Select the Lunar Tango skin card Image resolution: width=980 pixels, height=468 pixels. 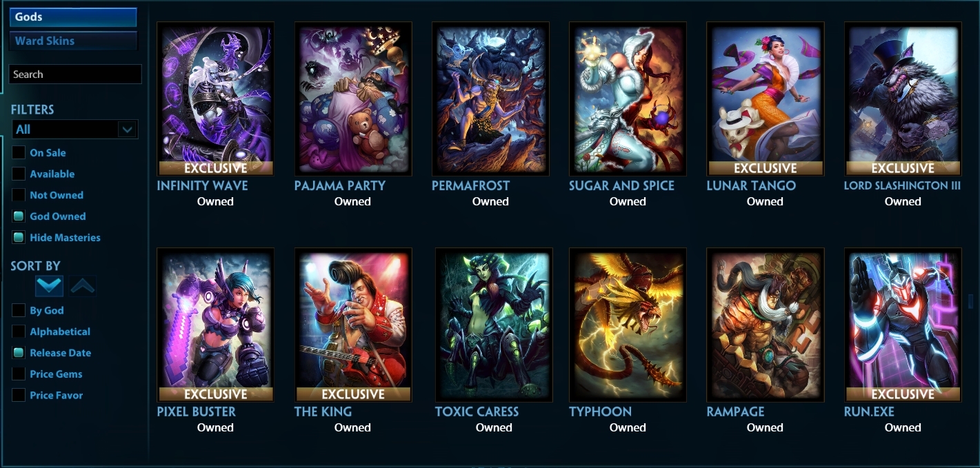click(766, 99)
